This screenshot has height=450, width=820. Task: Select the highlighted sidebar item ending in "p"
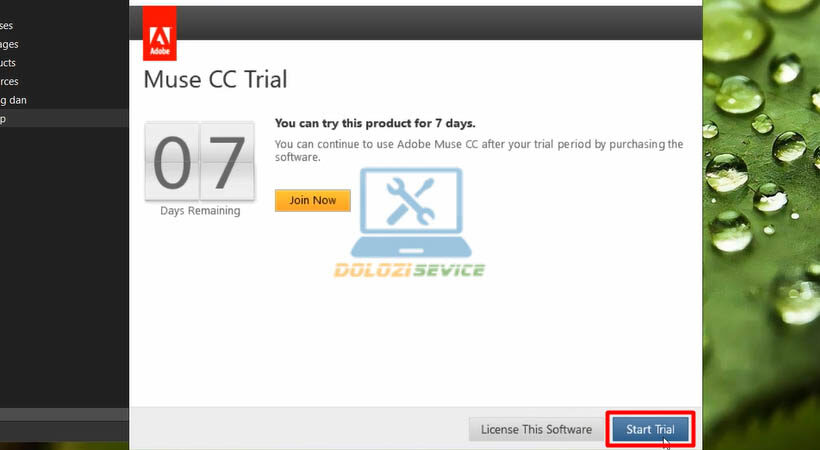click(64, 118)
